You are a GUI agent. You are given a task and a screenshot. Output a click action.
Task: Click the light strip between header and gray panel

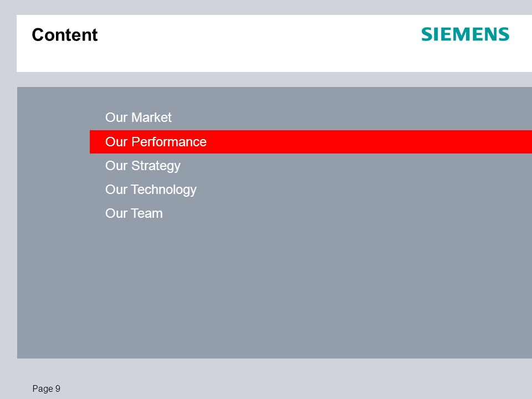(274, 79)
